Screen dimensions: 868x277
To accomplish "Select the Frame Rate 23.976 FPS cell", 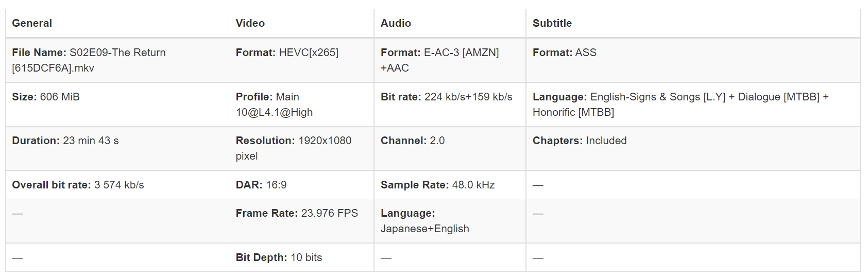I will tap(297, 213).
